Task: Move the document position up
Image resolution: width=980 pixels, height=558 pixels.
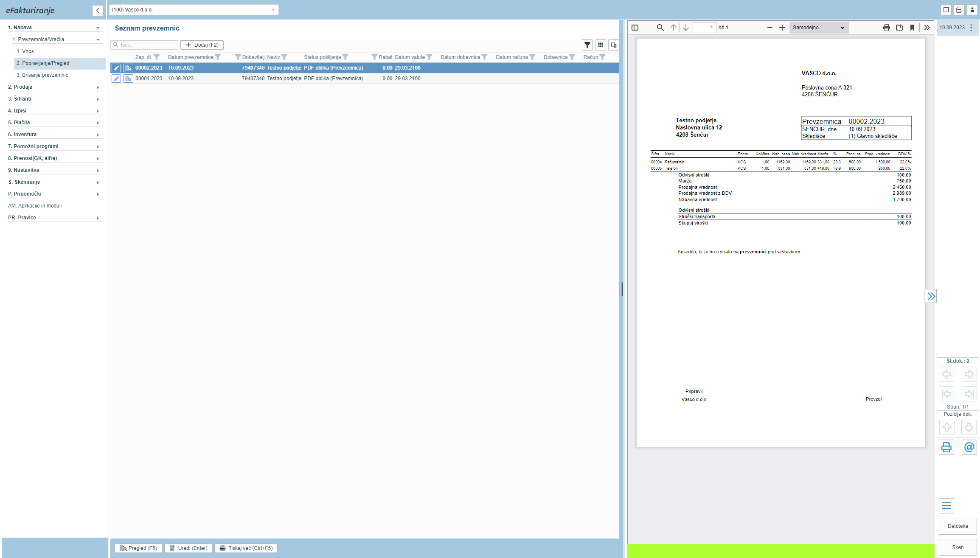Action: (946, 427)
